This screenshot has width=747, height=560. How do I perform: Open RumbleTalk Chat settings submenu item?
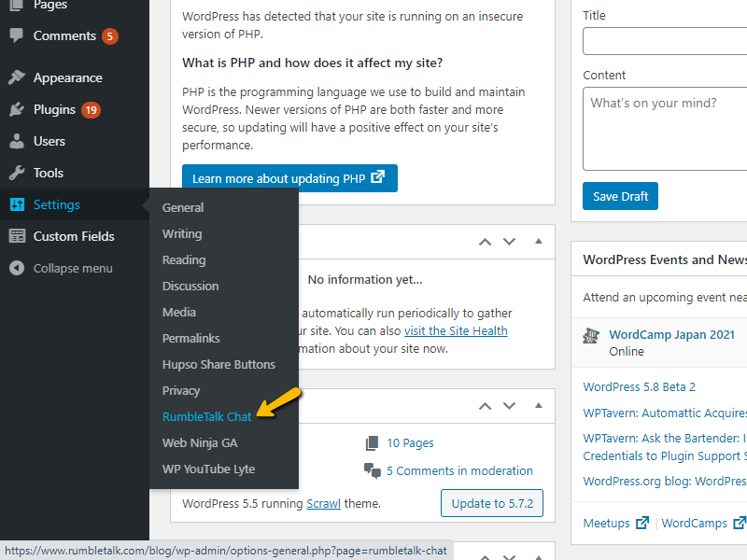(206, 416)
